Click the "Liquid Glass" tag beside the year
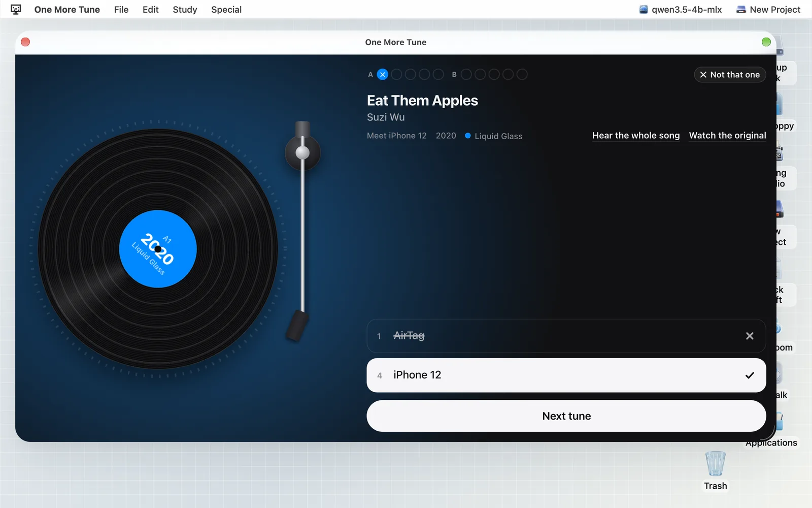This screenshot has width=812, height=508. (493, 136)
